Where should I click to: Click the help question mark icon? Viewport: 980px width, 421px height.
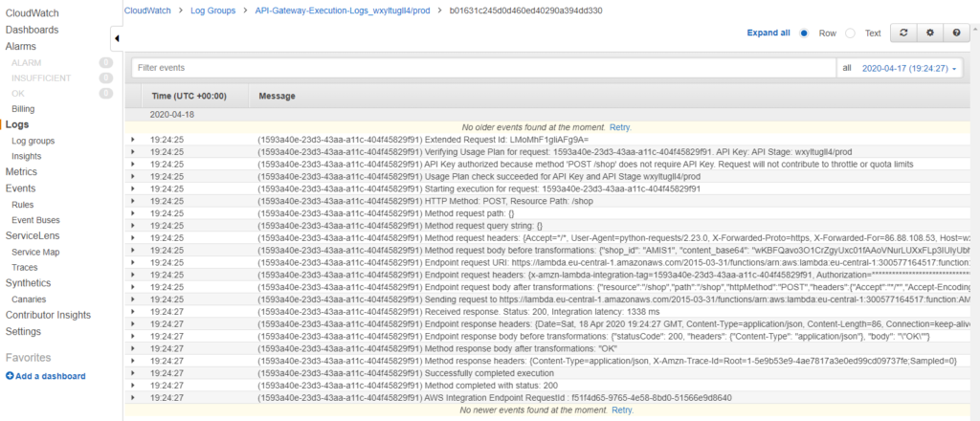pyautogui.click(x=955, y=33)
